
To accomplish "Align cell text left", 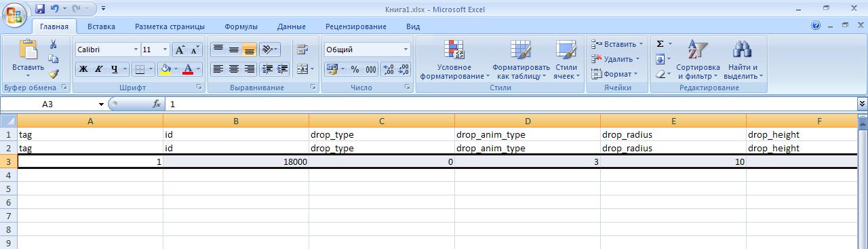I will point(218,69).
